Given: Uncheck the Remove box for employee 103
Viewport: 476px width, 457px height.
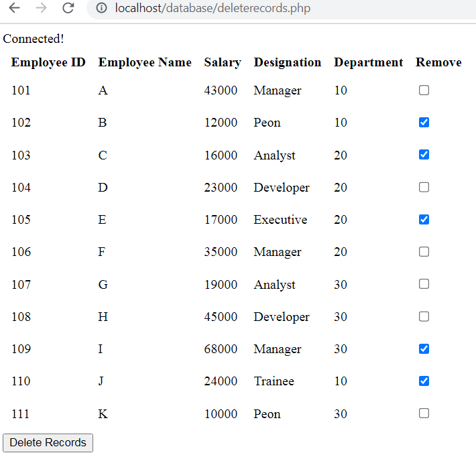Looking at the screenshot, I should click(x=424, y=155).
